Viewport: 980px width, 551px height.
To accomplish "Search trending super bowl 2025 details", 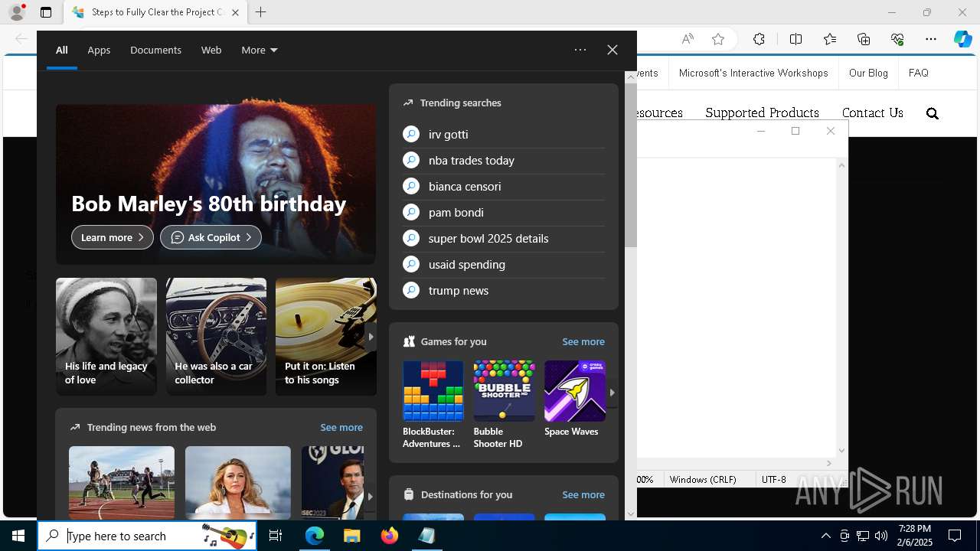I will tap(504, 238).
